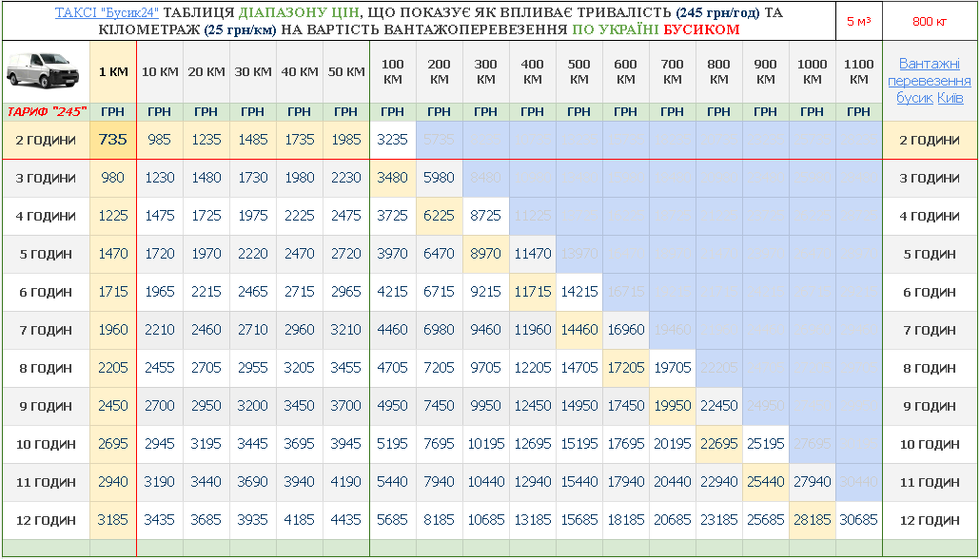Image resolution: width=980 pixels, height=559 pixels.
Task: Select the 14460 highlighted price cell
Action: click(579, 330)
